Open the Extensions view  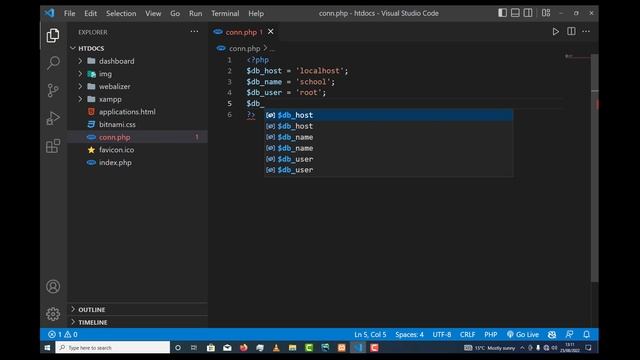tap(53, 146)
